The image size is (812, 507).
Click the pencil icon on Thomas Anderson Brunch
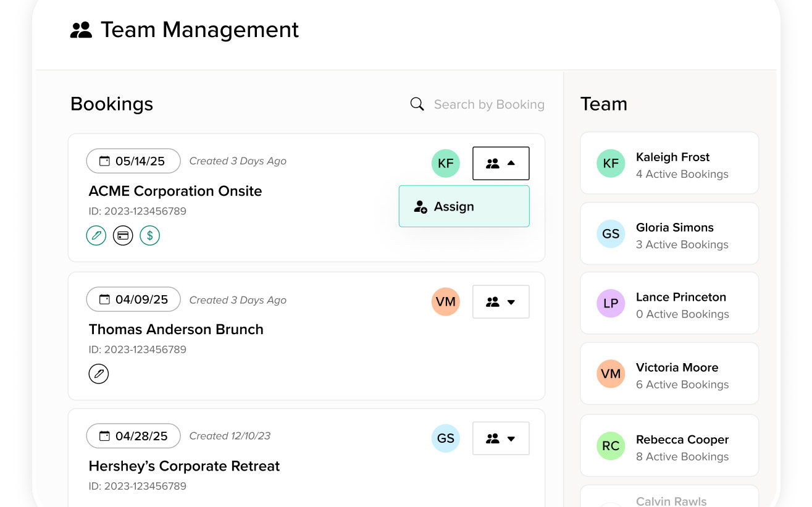click(99, 374)
